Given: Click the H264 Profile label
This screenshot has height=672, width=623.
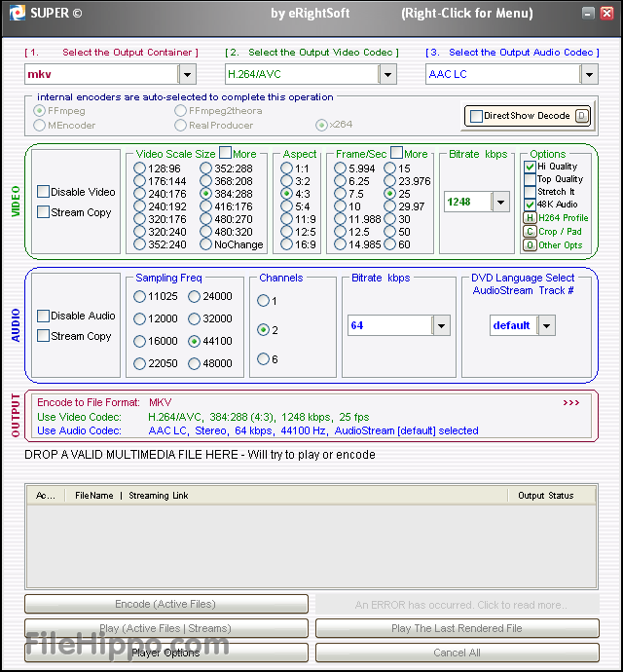Looking at the screenshot, I should (564, 218).
